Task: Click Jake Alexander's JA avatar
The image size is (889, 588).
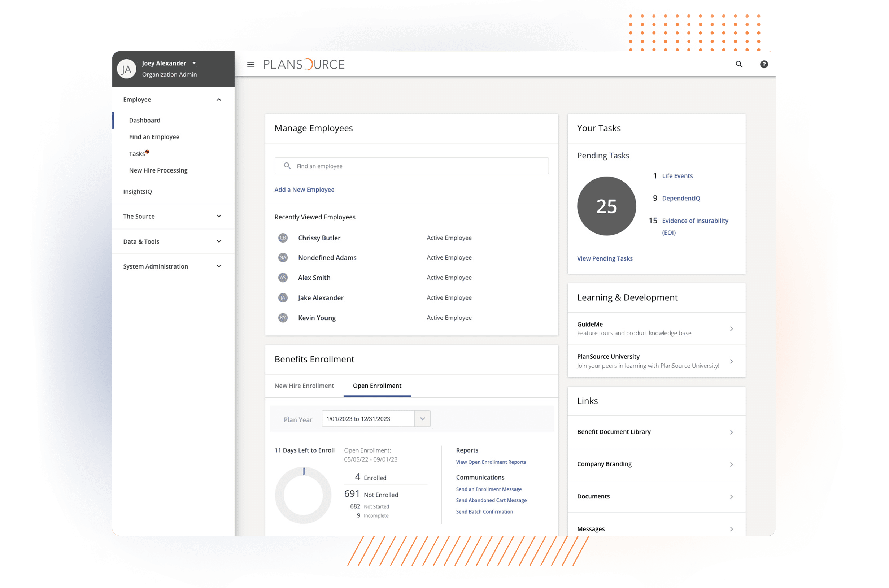Action: click(283, 298)
